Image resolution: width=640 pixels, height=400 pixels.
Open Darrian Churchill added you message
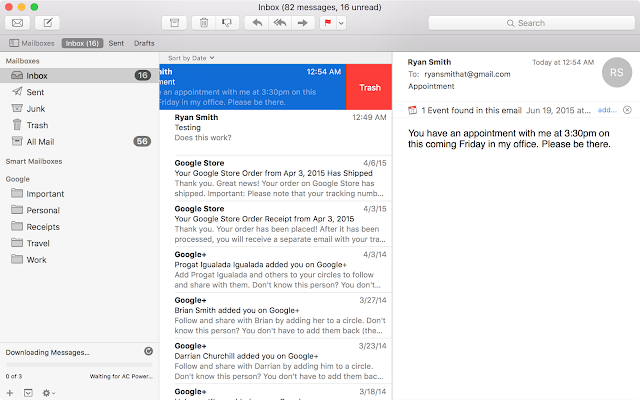(276, 361)
